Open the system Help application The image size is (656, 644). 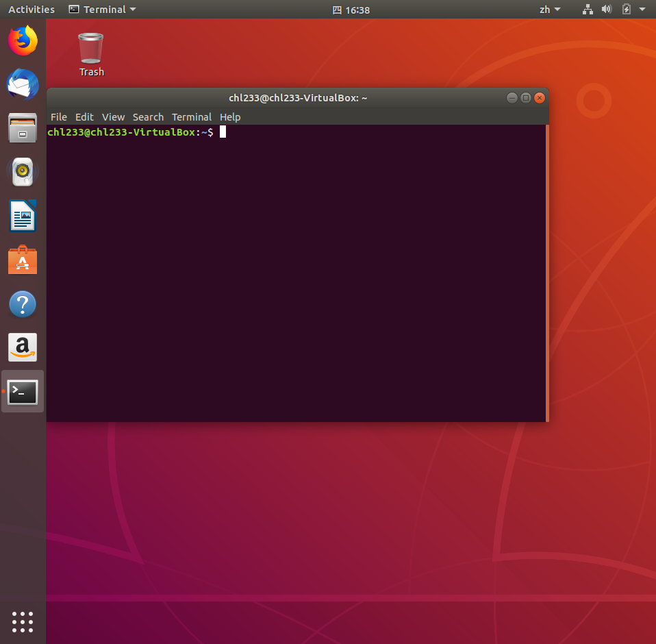(x=23, y=304)
